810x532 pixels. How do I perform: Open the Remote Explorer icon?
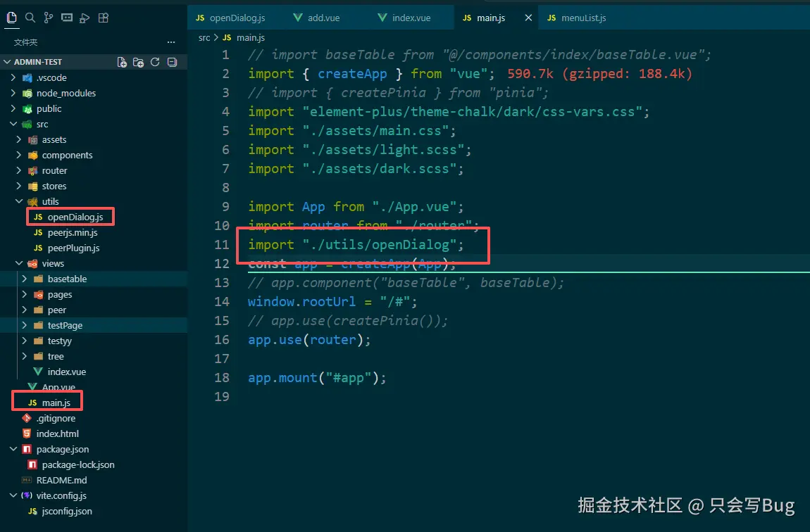67,18
